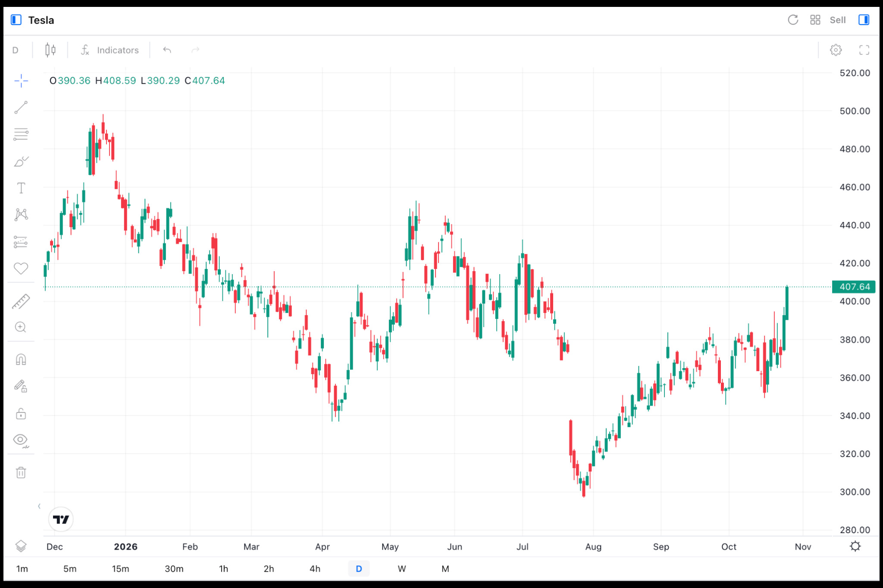Viewport: 883px width, 588px height.
Task: Click the TradingView logo
Action: pyautogui.click(x=61, y=519)
